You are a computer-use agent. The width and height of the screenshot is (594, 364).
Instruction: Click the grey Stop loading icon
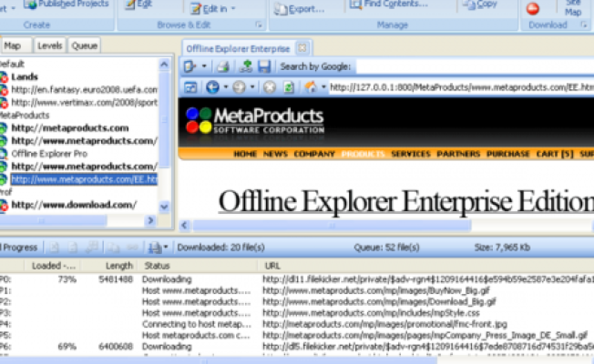click(x=270, y=87)
